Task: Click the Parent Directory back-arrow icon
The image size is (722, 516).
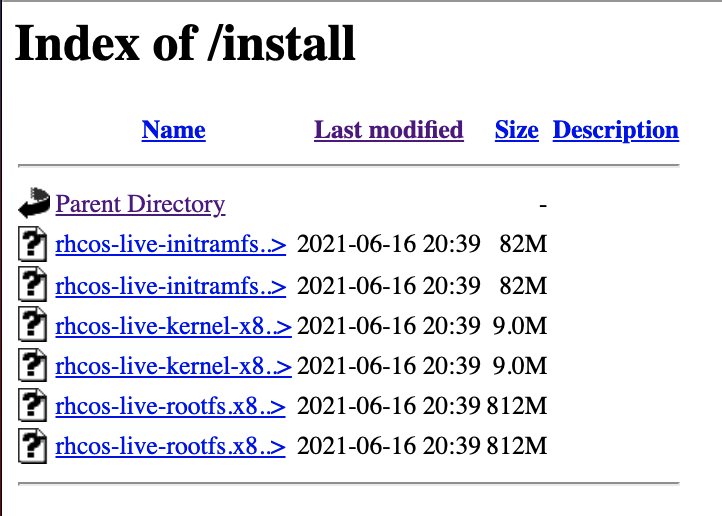Action: point(34,202)
